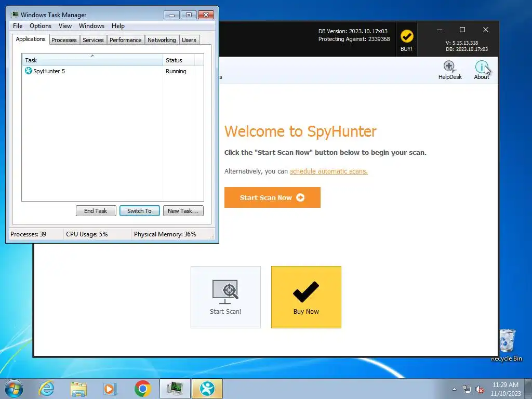Sort by the Status column header
Screen dimensions: 532x399
pyautogui.click(x=178, y=60)
